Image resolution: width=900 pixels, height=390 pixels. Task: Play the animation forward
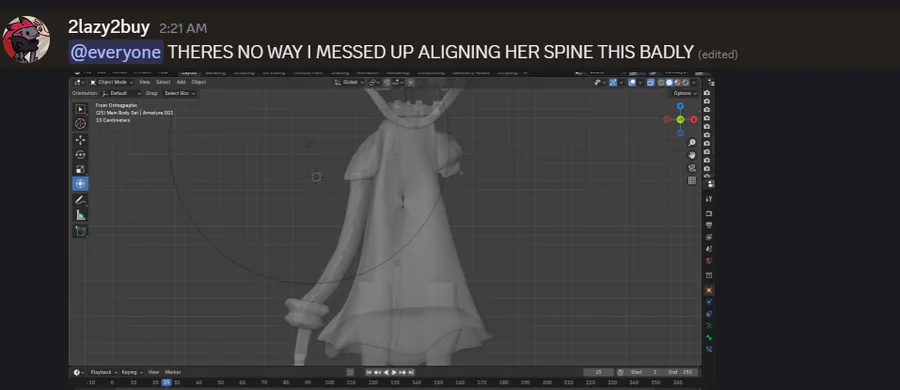coord(394,372)
